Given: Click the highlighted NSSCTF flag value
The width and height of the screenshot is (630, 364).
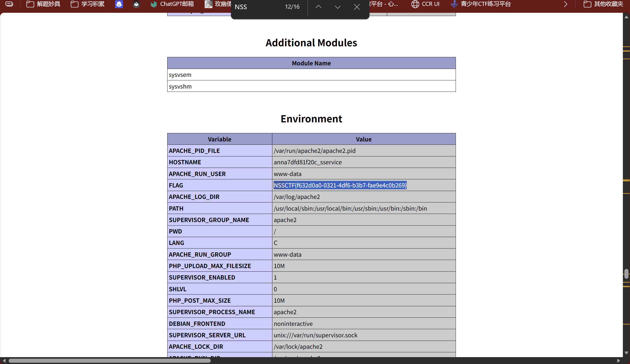Looking at the screenshot, I should pos(340,185).
